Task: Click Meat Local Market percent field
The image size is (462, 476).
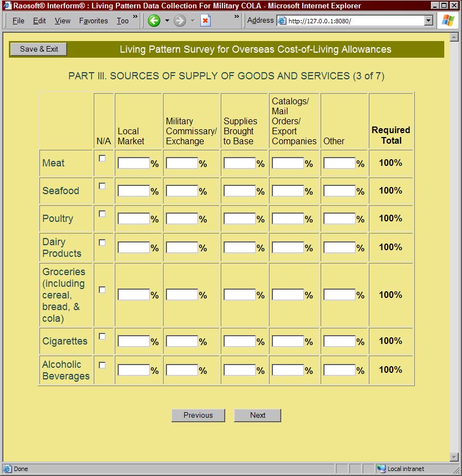Action: (x=134, y=163)
